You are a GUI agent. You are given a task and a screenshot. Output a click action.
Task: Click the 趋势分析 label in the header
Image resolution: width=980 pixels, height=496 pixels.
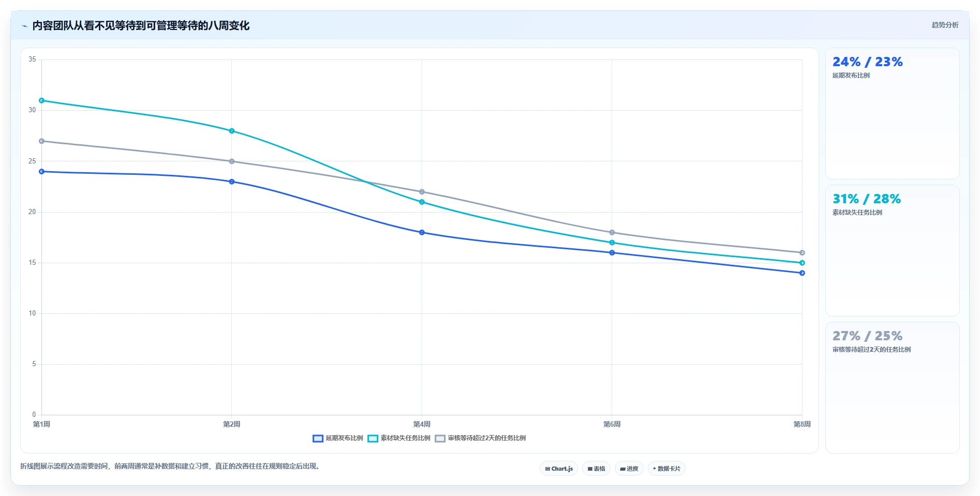(x=945, y=25)
